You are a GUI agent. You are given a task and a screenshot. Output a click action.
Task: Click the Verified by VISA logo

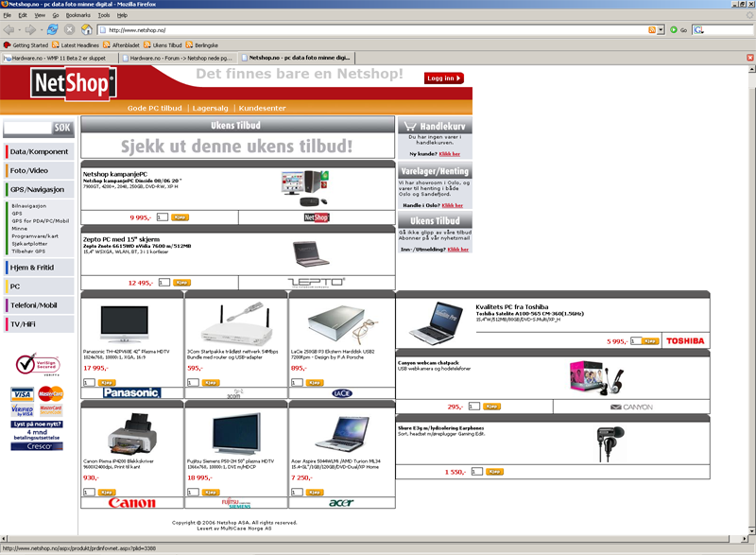coord(22,410)
